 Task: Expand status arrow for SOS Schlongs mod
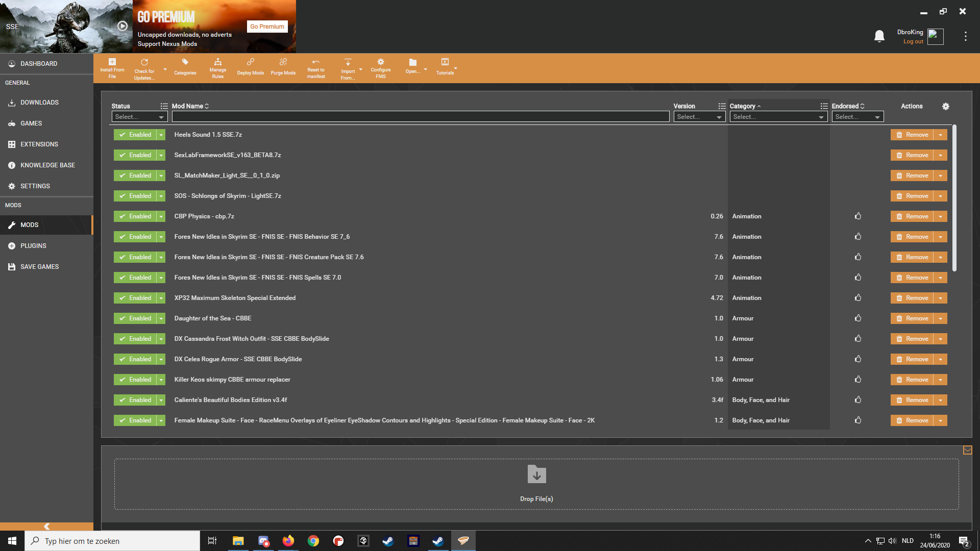(x=161, y=196)
